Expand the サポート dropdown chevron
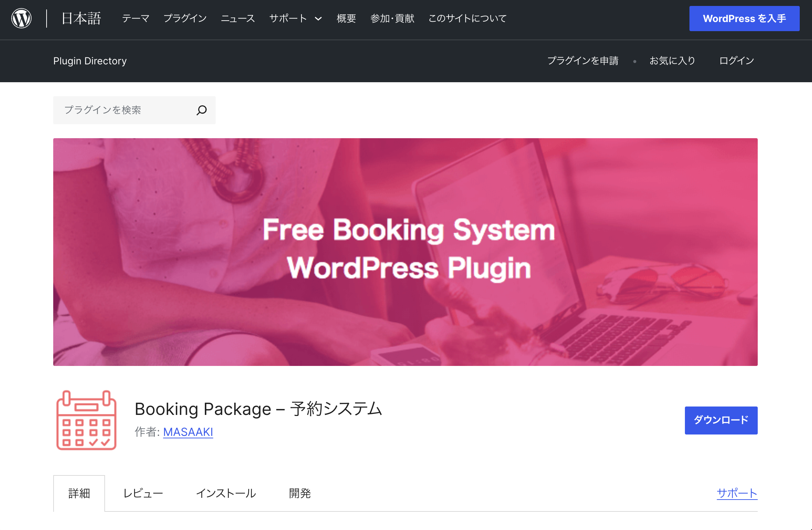The image size is (812, 530). [x=318, y=19]
